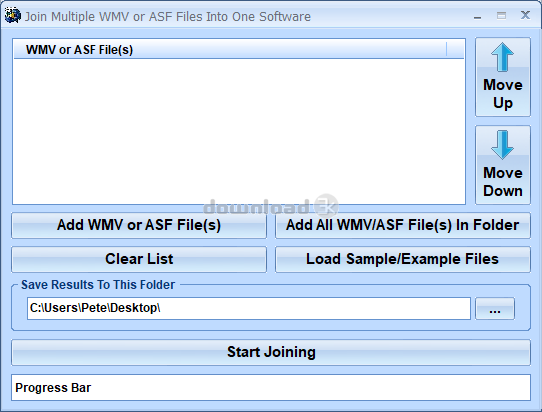Open the folder browse ellipsis button
The image size is (542, 412).
[x=495, y=308]
